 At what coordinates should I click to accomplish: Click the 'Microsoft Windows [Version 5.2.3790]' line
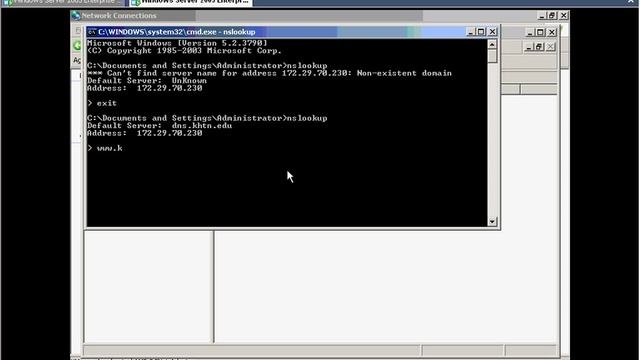pyautogui.click(x=178, y=43)
